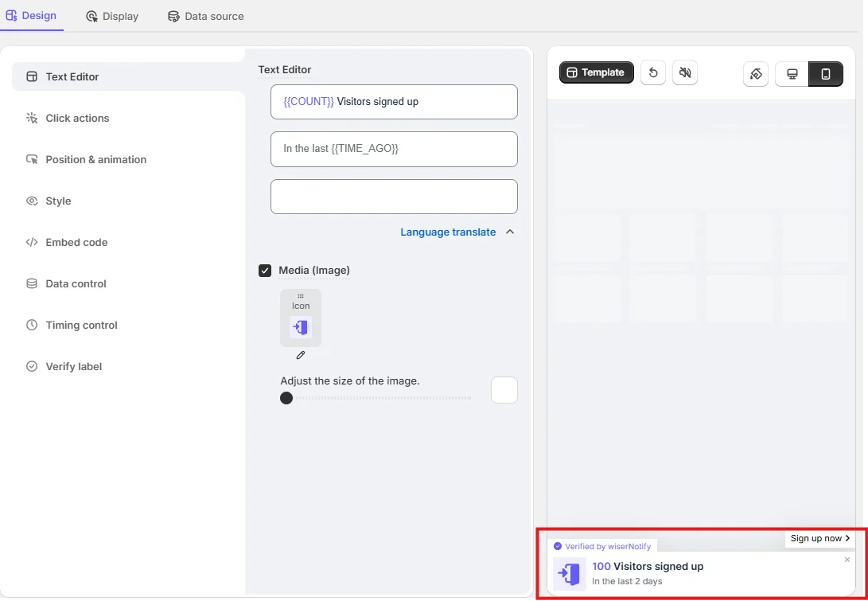
Task: Click the empty third text field
Action: click(394, 197)
